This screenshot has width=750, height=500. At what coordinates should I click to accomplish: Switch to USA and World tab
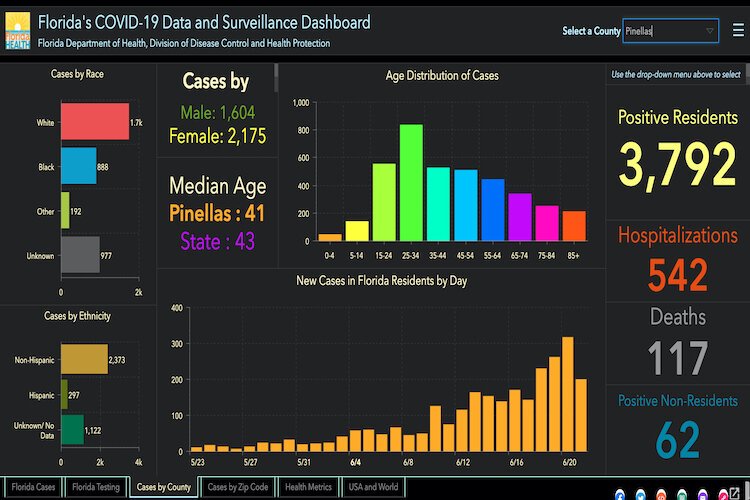373,487
